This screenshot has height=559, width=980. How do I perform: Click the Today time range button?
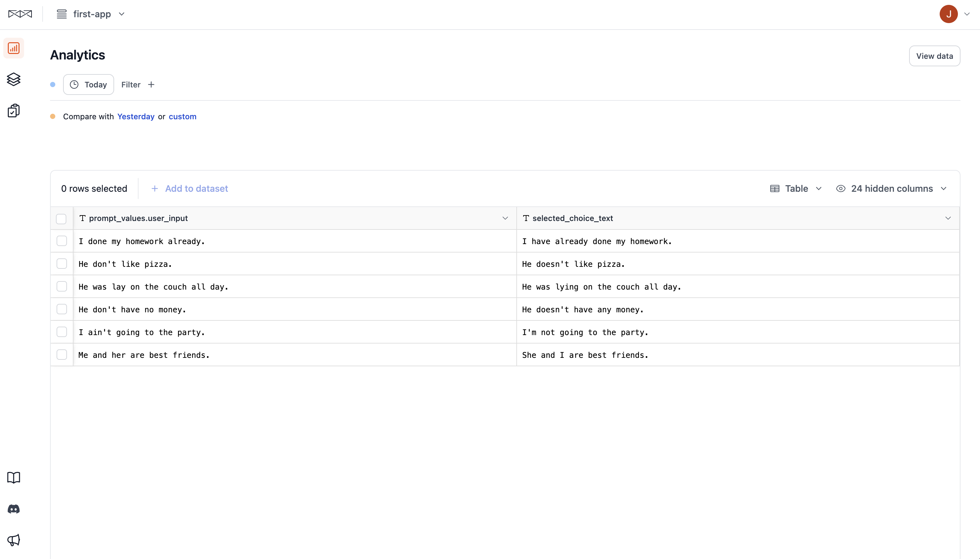(x=89, y=84)
